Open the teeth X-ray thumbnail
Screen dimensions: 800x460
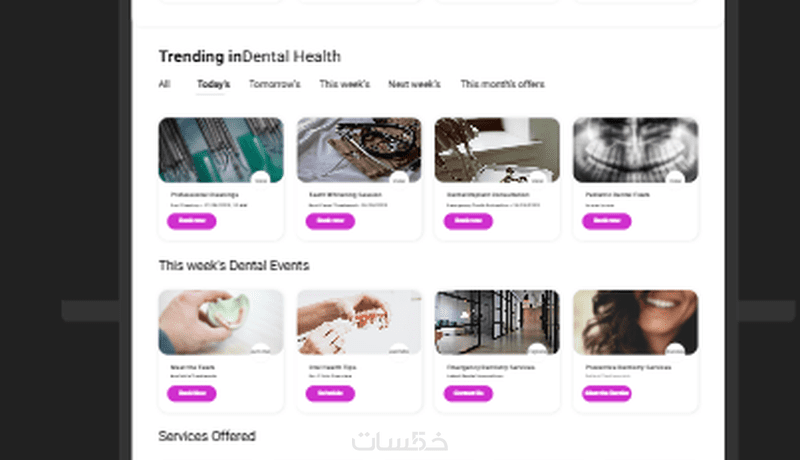pos(636,150)
